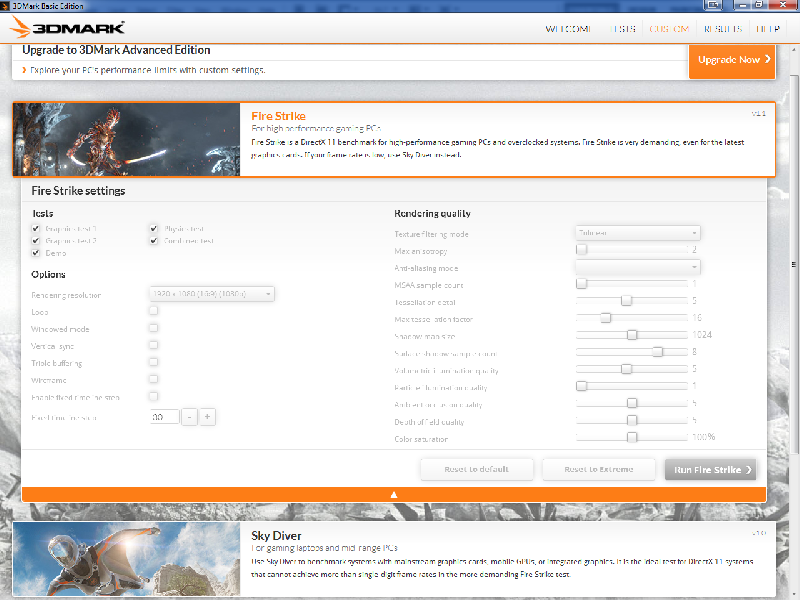Image resolution: width=800 pixels, height=600 pixels.
Task: Enable the Vertical sync checkbox
Action: (x=154, y=345)
